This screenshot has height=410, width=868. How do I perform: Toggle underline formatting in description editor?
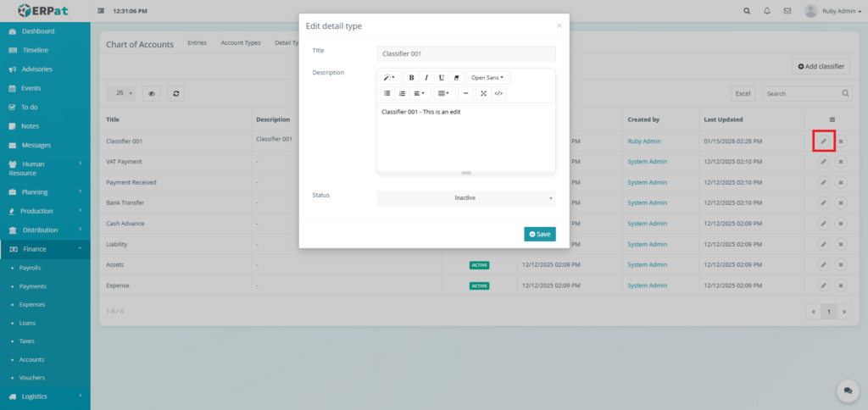pyautogui.click(x=441, y=77)
